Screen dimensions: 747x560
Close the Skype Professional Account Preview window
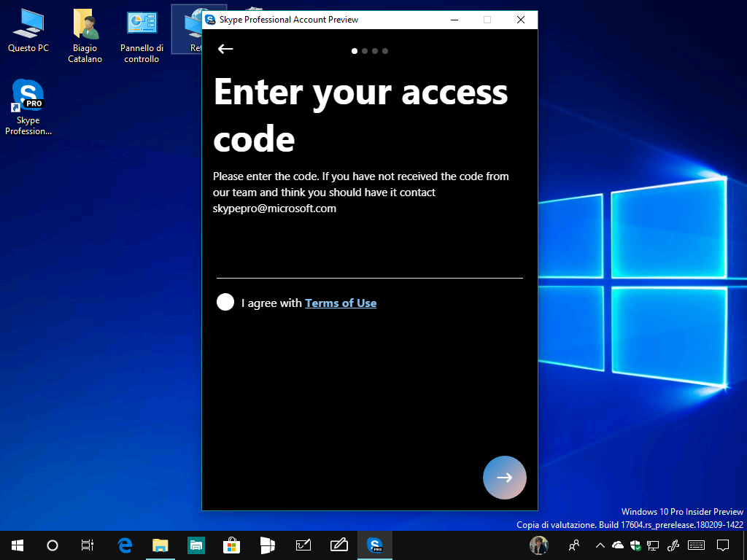click(x=521, y=20)
